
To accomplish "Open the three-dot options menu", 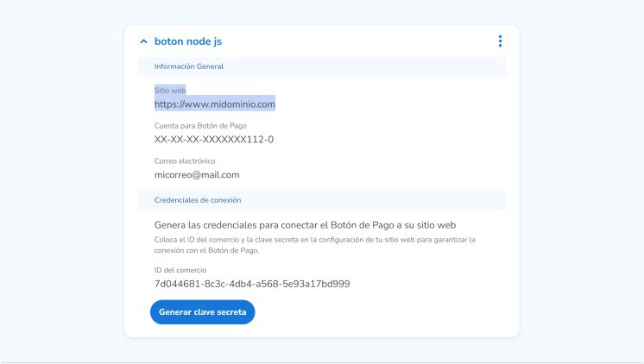I will (500, 41).
